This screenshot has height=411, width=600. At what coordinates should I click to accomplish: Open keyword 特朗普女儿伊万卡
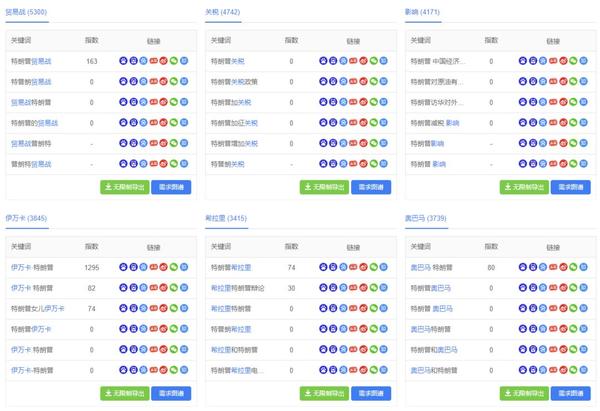click(x=38, y=309)
